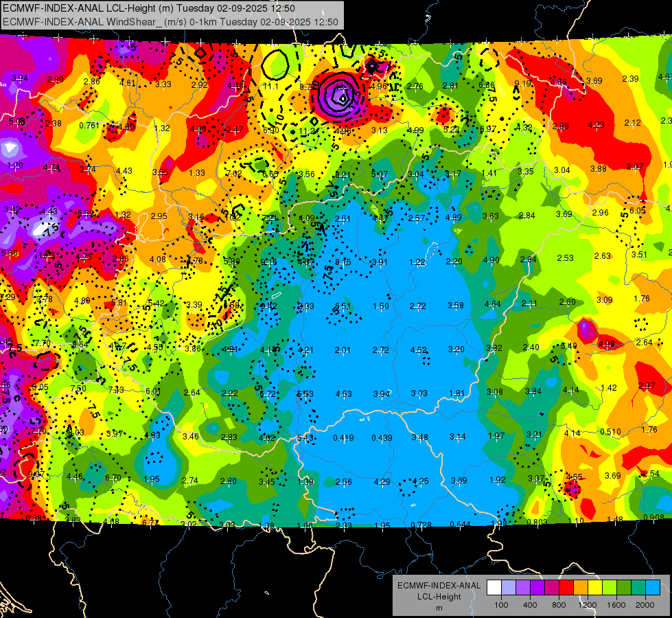
Task: Click the wind shear value 0.761
Action: [89, 125]
